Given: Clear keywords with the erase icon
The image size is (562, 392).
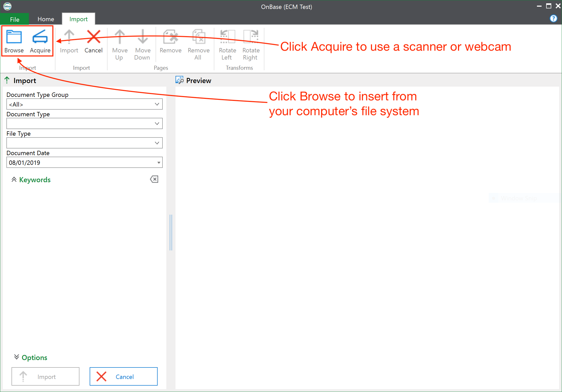Looking at the screenshot, I should click(x=154, y=179).
